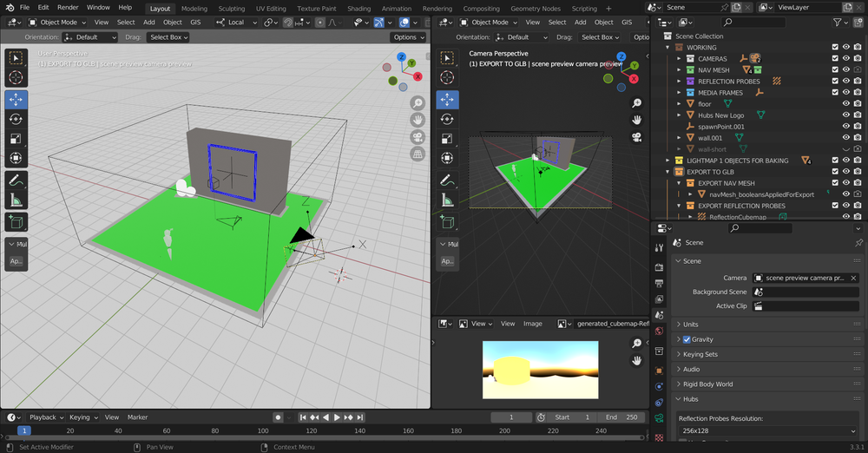
Task: Select the Measure tool in User Perspective viewport
Action: 16,200
